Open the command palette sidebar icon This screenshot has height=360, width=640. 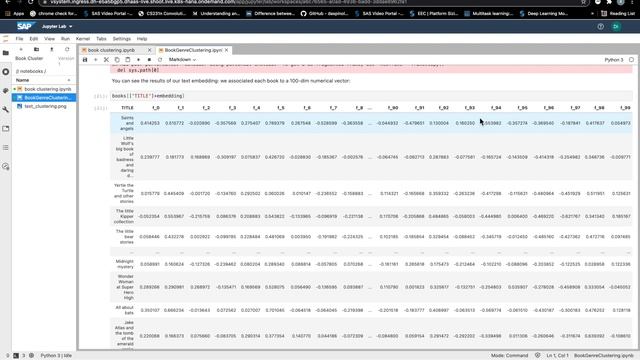point(6,91)
